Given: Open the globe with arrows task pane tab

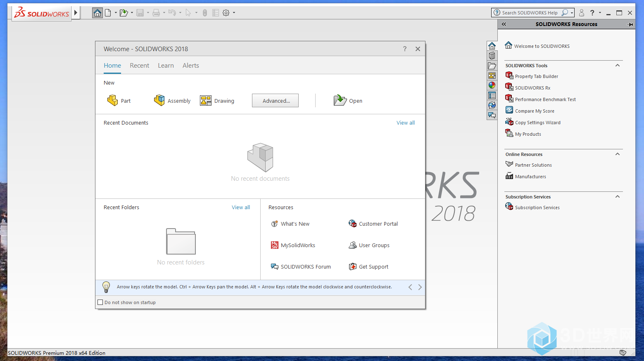Looking at the screenshot, I should (492, 105).
